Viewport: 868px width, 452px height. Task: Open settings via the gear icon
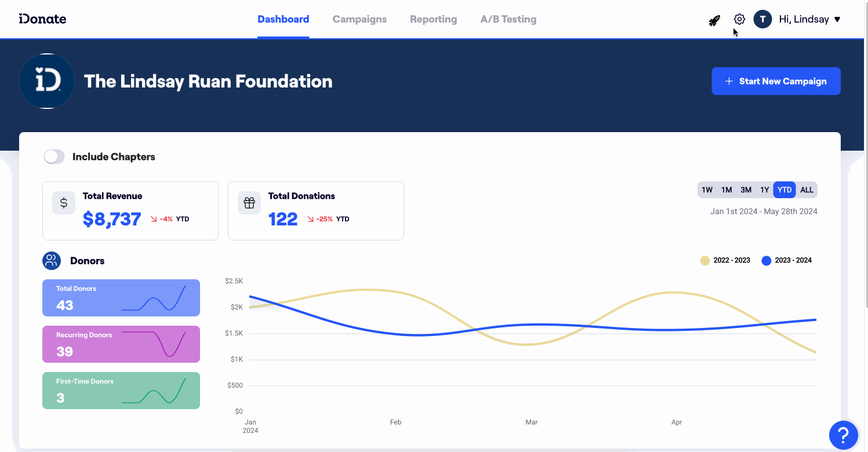[x=739, y=19]
